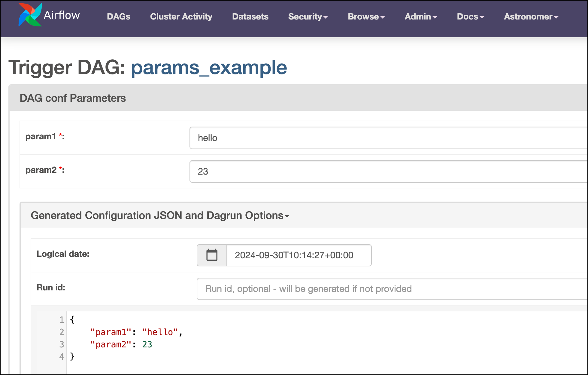The height and width of the screenshot is (375, 588).
Task: Open the Docs dropdown menu
Action: coord(470,17)
